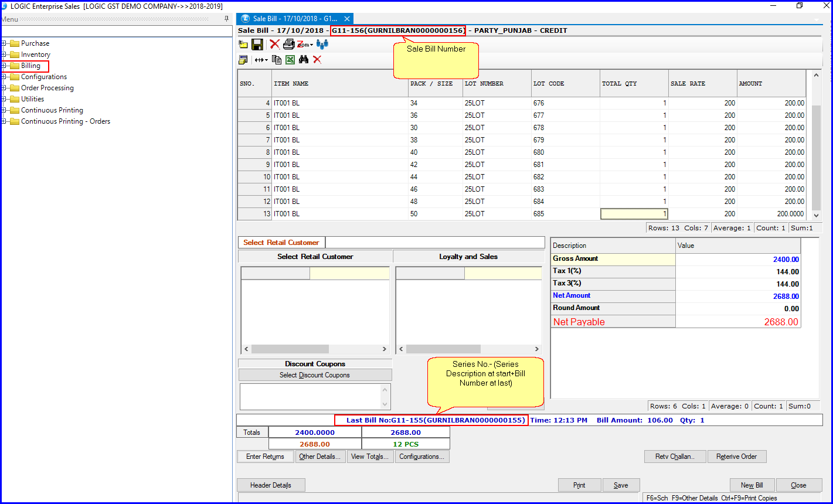Viewport: 833px width, 504px height.
Task: Click lot code 680 cell
Action: [x=565, y=152]
